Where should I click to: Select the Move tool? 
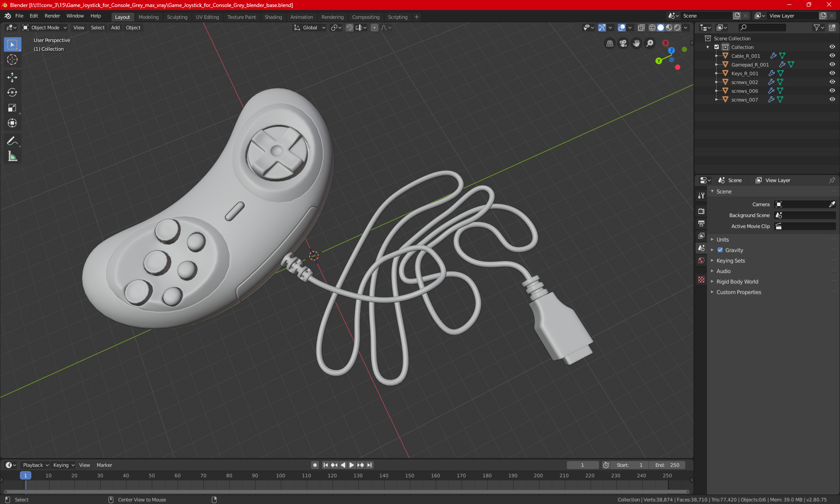(12, 77)
